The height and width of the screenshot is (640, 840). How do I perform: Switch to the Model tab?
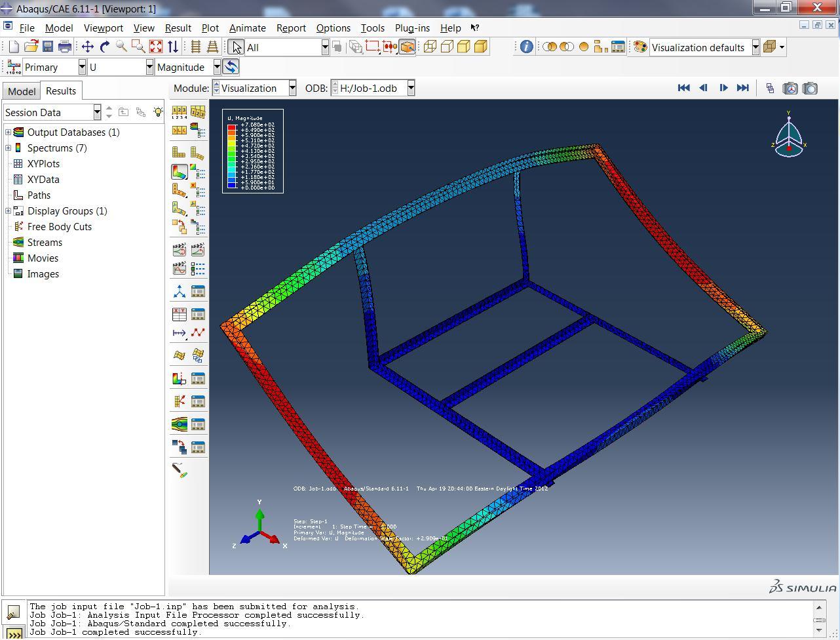tap(22, 91)
